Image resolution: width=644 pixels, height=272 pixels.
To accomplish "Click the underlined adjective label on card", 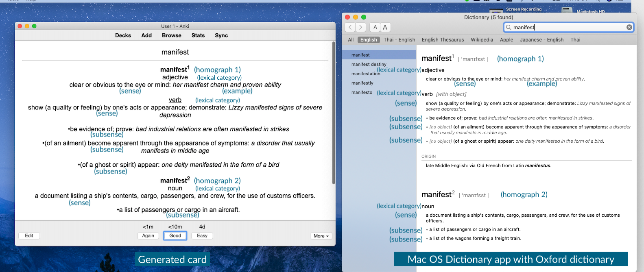I will point(175,77).
